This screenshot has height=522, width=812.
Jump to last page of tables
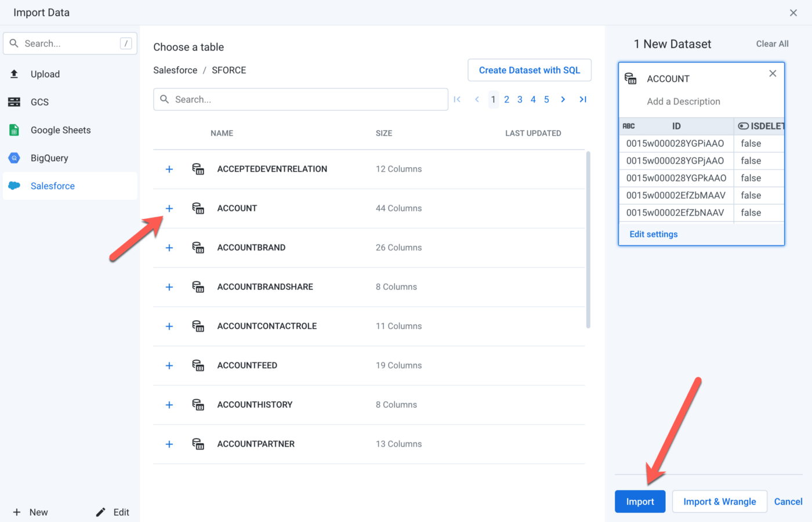[583, 99]
